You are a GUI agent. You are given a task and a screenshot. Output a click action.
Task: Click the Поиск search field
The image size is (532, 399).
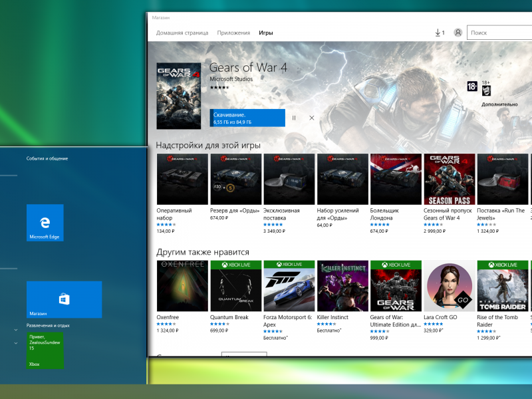pyautogui.click(x=499, y=33)
